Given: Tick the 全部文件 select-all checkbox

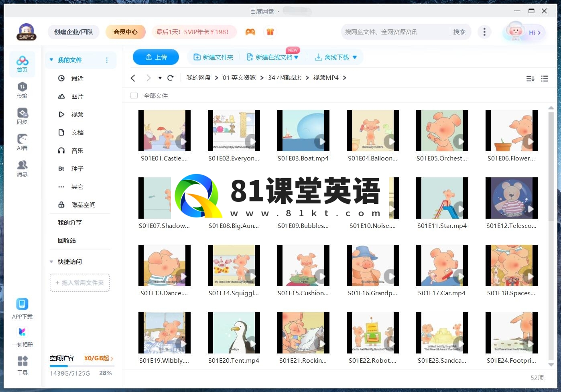Looking at the screenshot, I should click(134, 95).
